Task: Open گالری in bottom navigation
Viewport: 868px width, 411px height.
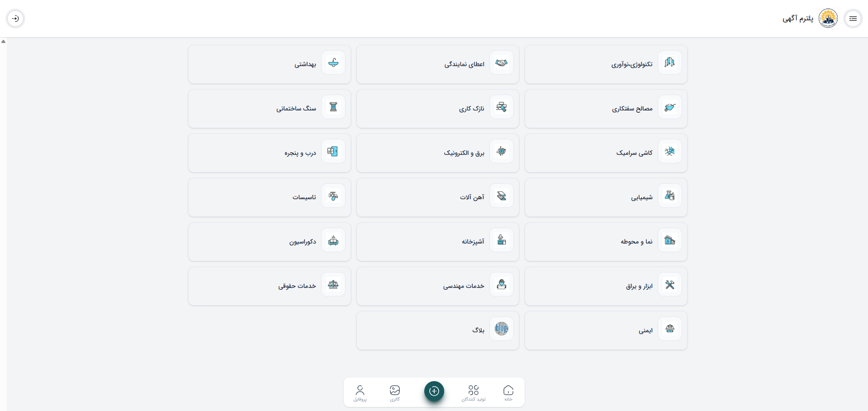Action: pyautogui.click(x=395, y=393)
